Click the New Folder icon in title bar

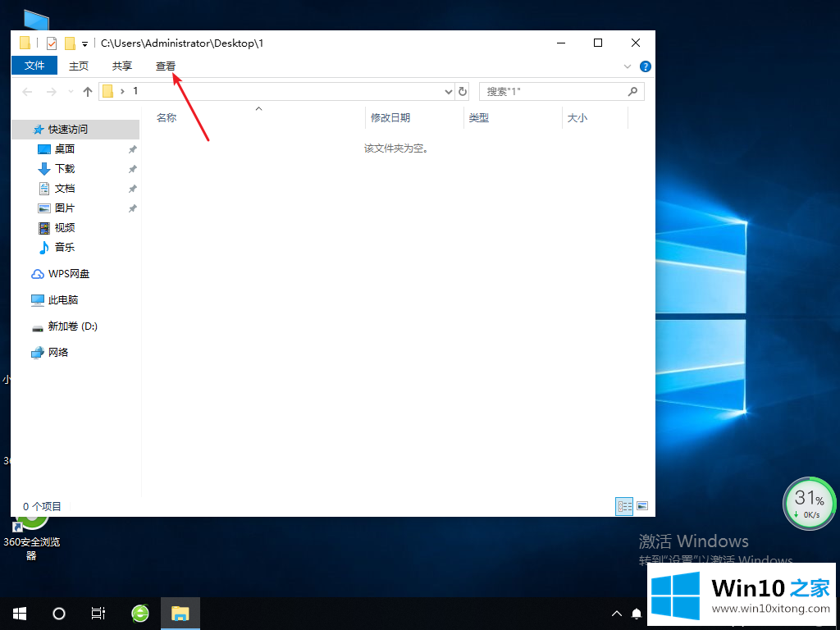(x=70, y=43)
